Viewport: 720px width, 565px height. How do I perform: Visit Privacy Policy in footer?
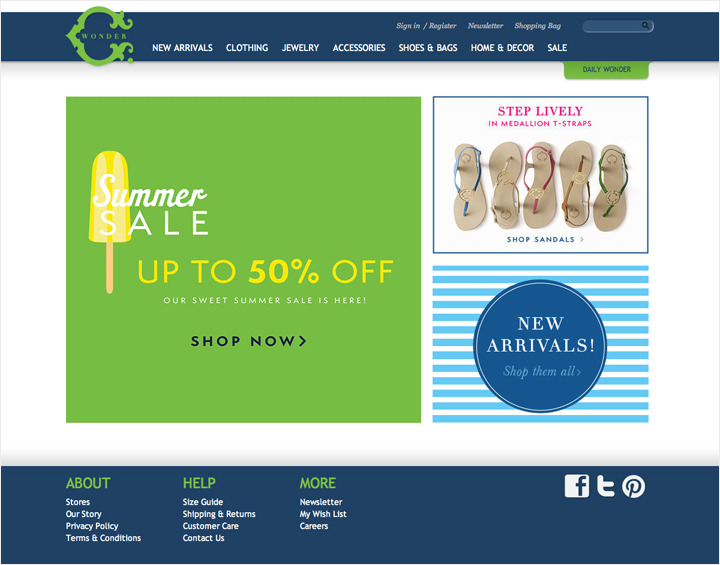(x=92, y=526)
